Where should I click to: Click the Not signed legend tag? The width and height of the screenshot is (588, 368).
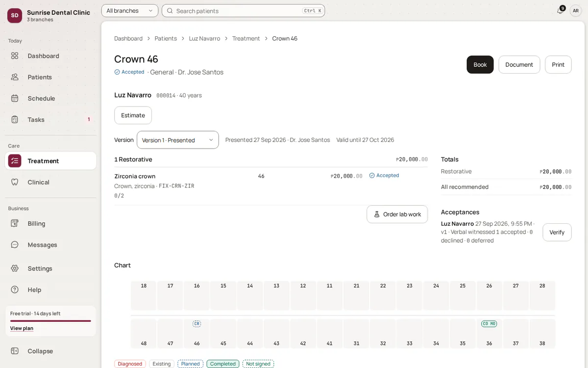point(258,364)
